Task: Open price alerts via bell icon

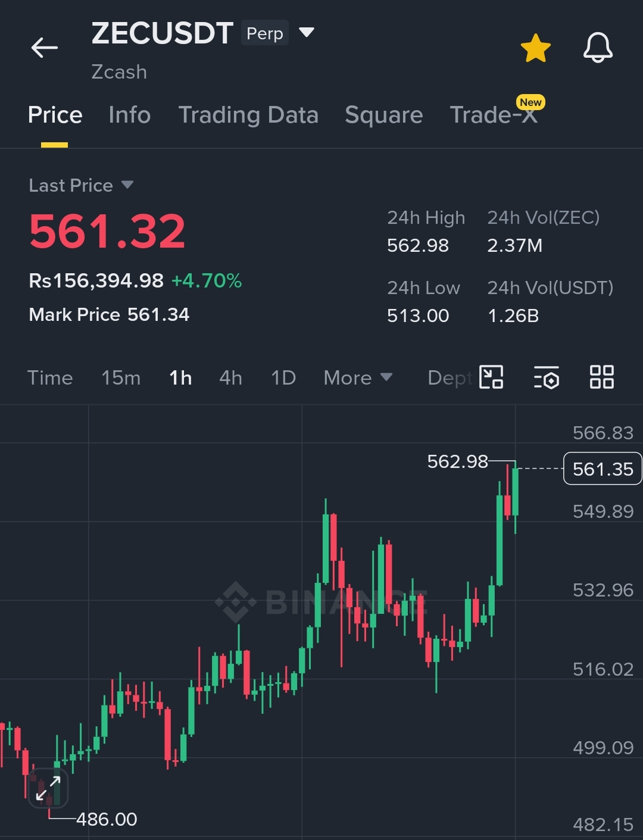Action: 598,48
